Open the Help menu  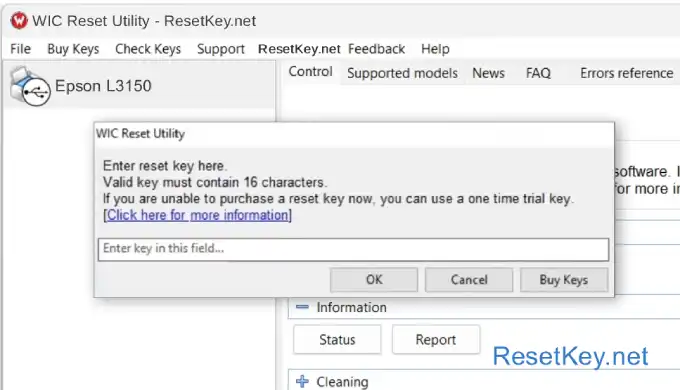(x=435, y=49)
